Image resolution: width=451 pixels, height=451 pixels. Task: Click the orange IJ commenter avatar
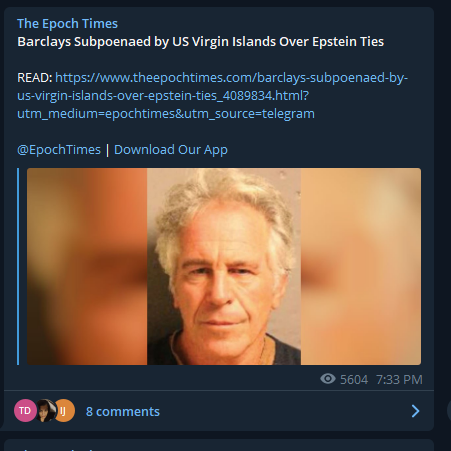65,411
